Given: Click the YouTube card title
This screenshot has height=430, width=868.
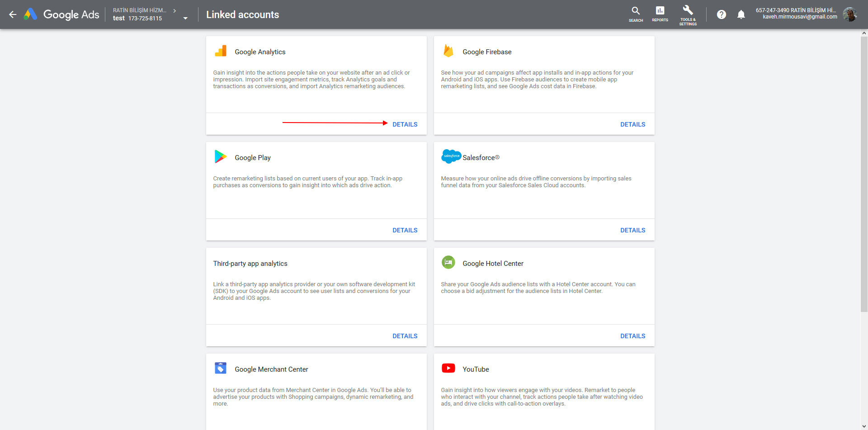Looking at the screenshot, I should 476,369.
